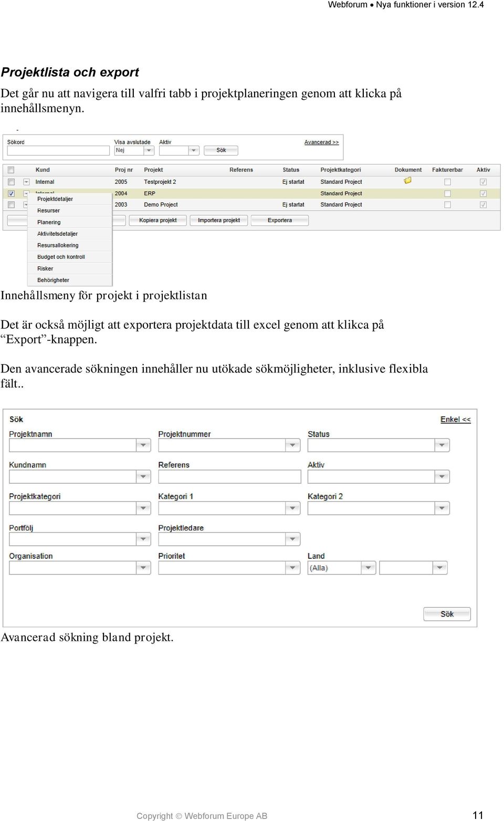Select the Demo Project row checkbox
Viewport: 504px width, 821px height.
11,205
